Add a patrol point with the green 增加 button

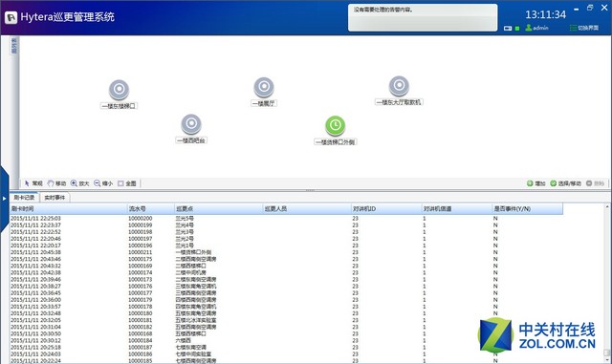coord(535,183)
